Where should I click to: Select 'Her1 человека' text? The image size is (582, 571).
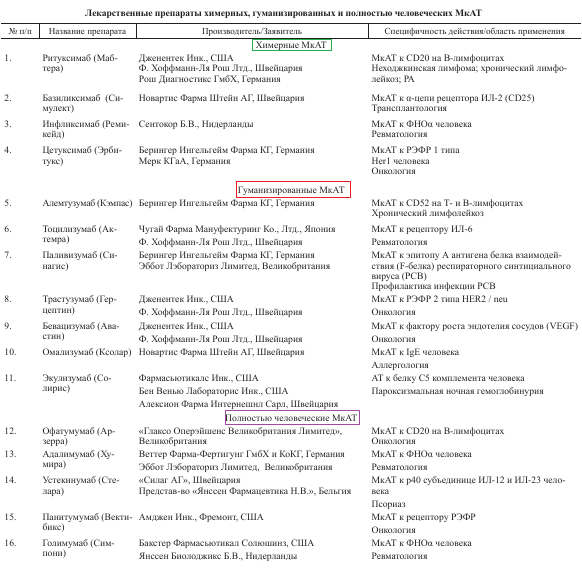(x=400, y=161)
